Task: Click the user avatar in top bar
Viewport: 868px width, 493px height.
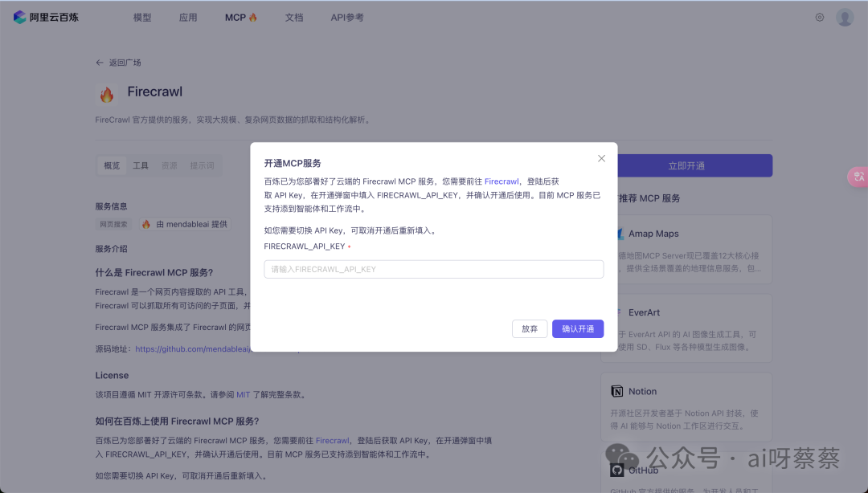Action: pyautogui.click(x=845, y=16)
